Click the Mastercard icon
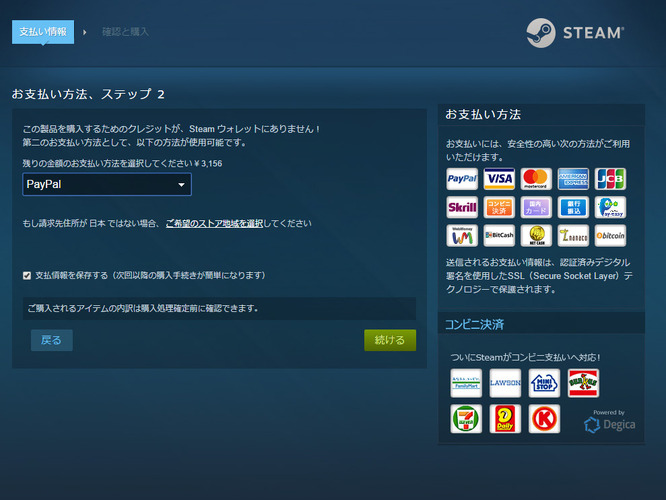This screenshot has width=666, height=500. (536, 179)
